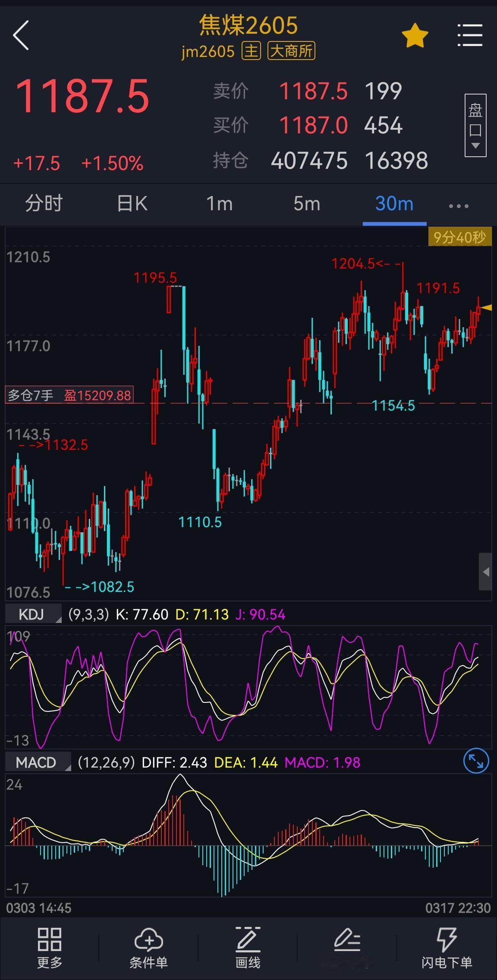Click the 1154.5 price label on chart
497x980 pixels.
click(x=393, y=405)
